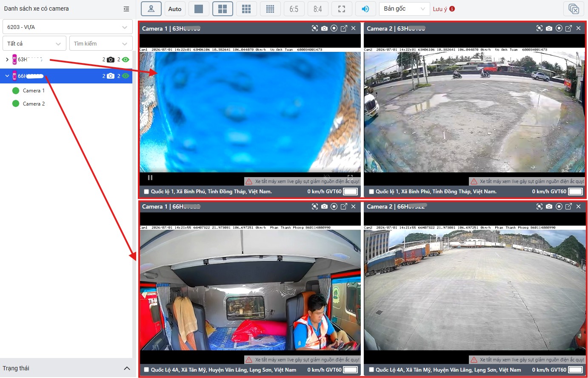Toggle the speaker sound button
The image size is (588, 378).
tap(365, 9)
